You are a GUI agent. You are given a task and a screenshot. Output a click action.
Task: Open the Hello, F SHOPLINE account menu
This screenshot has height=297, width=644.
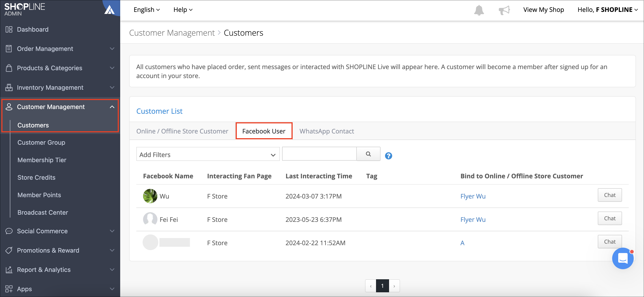point(608,10)
